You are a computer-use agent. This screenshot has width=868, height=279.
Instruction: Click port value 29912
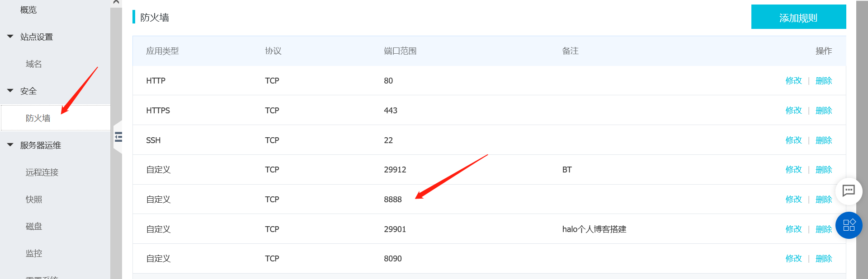click(x=395, y=170)
